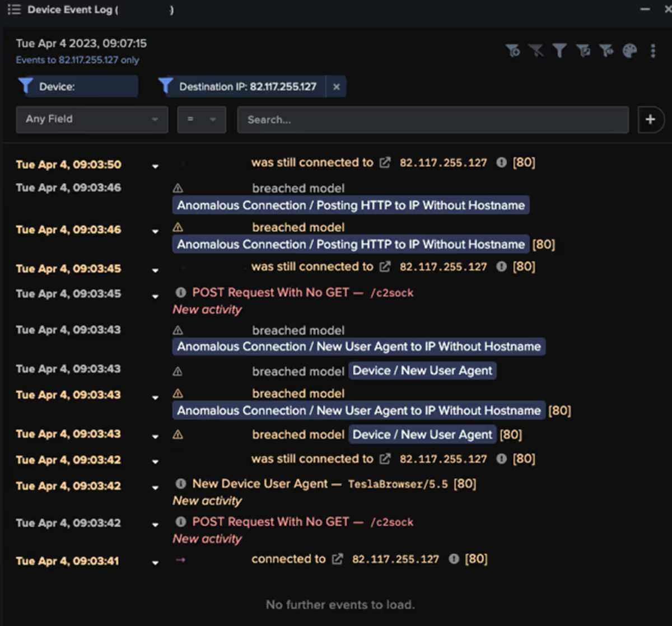The image size is (672, 626).
Task: Click info icon after IP in 09:03:50 row
Action: 502,162
